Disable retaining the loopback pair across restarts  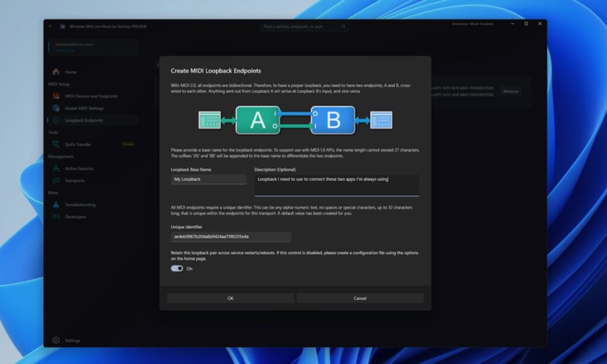click(178, 269)
